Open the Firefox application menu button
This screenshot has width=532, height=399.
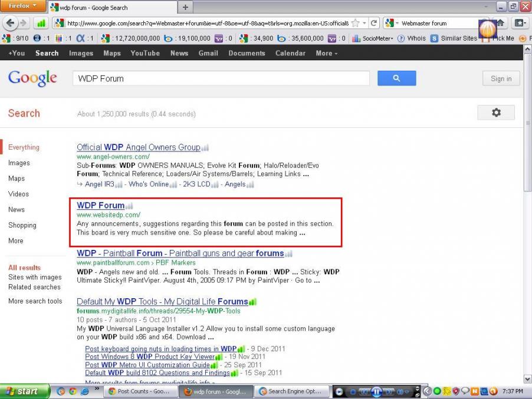point(23,6)
